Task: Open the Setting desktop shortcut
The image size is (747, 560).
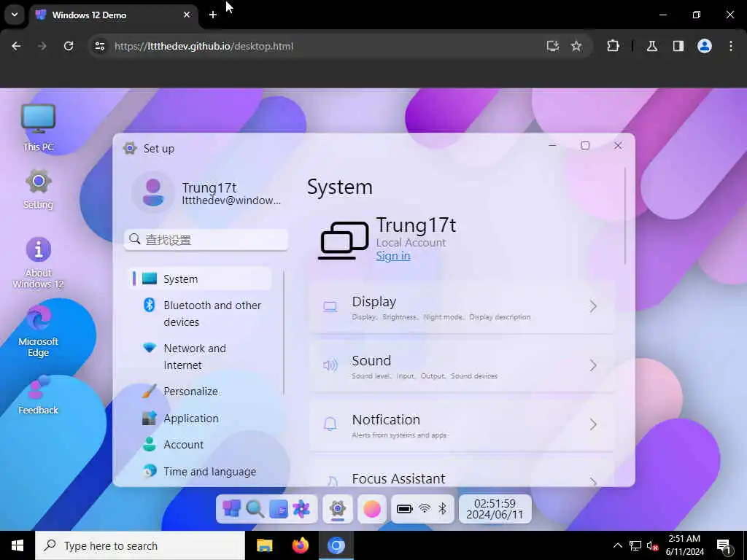Action: 38,189
